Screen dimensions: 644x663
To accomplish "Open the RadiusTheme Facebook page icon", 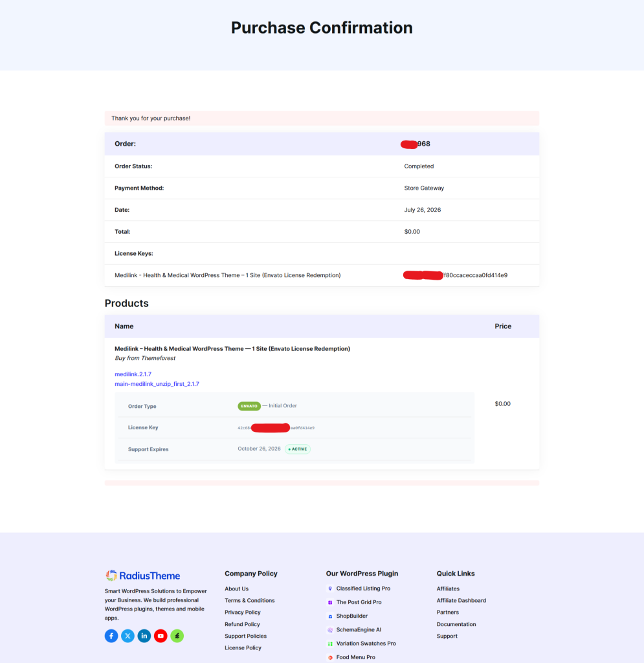I will [x=111, y=636].
